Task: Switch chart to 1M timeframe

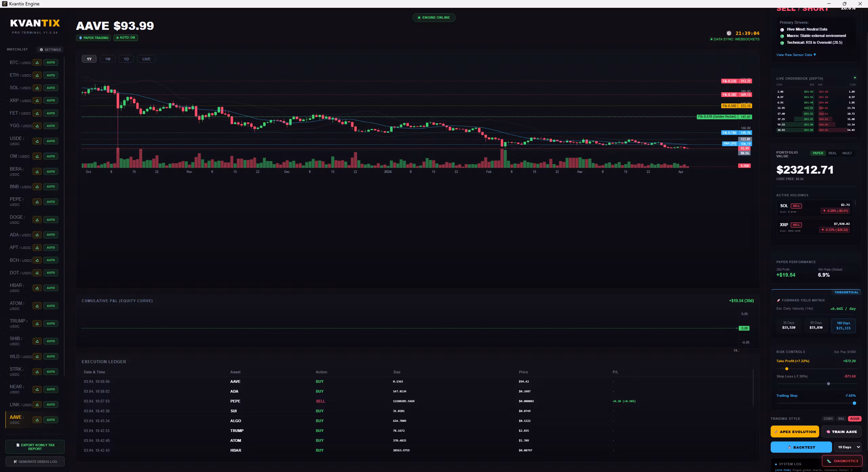Action: click(108, 59)
